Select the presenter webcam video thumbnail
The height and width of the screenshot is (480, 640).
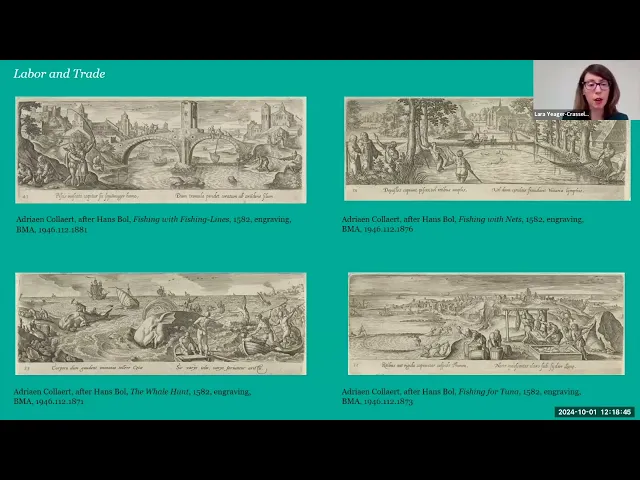(586, 90)
